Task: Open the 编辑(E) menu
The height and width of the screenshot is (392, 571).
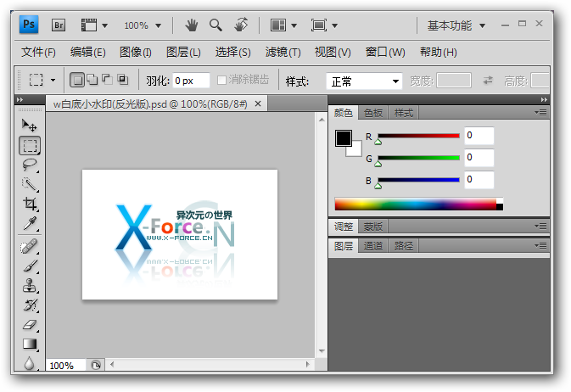Action: (x=87, y=52)
